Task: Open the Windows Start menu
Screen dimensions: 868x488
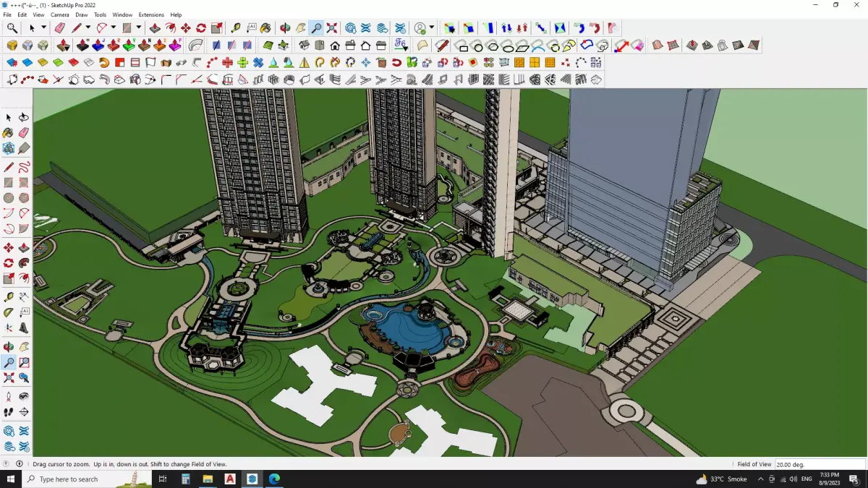Action: pyautogui.click(x=11, y=479)
